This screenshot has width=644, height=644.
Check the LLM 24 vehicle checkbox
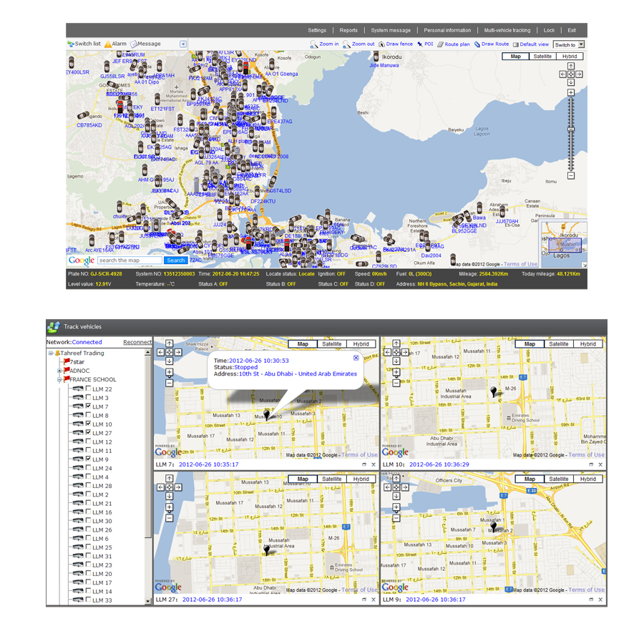click(88, 468)
